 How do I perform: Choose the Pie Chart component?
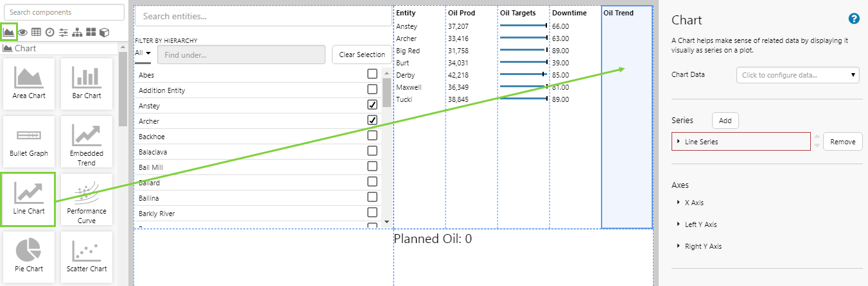pyautogui.click(x=28, y=253)
